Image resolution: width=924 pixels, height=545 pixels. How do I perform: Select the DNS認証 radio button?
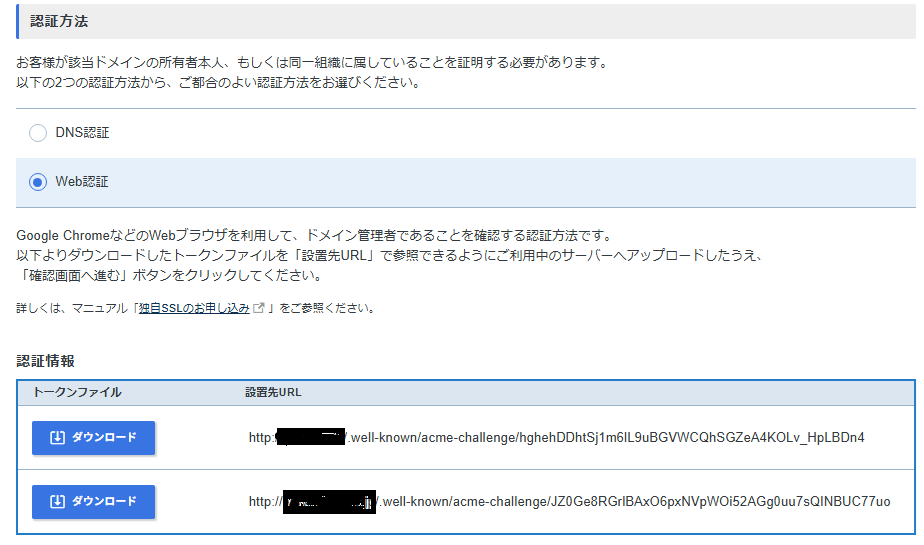coord(38,132)
